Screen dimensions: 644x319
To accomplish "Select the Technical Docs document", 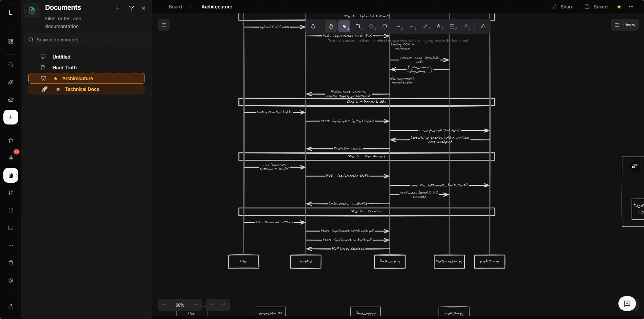I will 82,89.
